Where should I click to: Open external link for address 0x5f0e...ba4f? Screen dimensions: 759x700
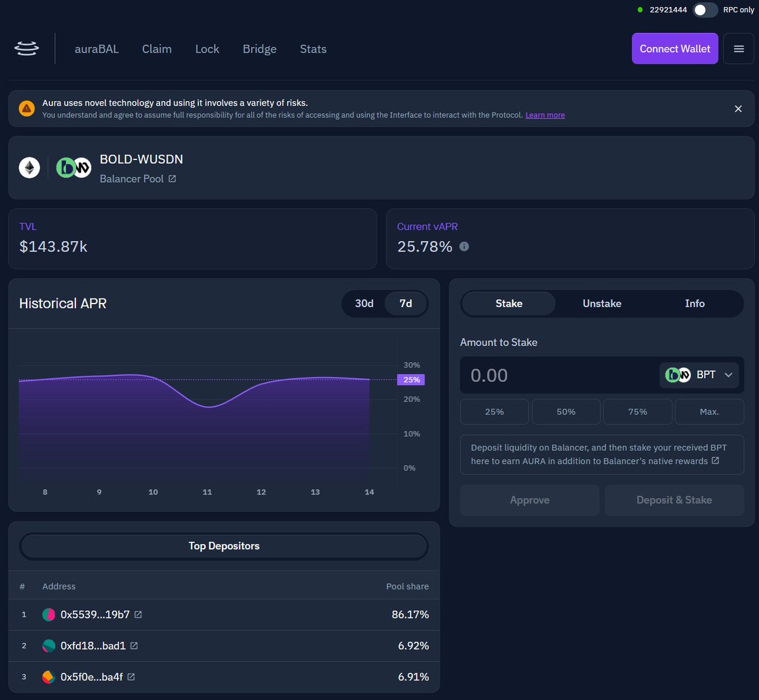[131, 677]
